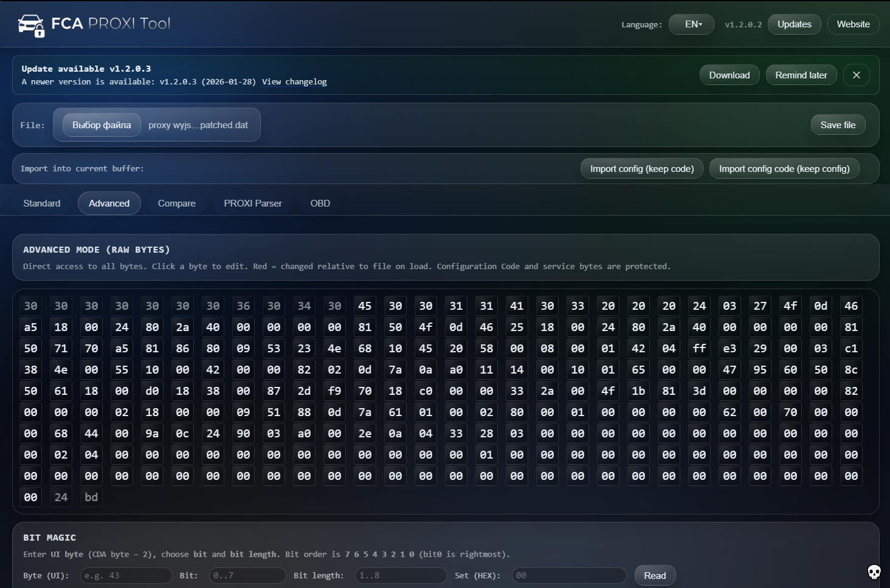Screen dimensions: 890x588
Task: Save the current file
Action: [x=838, y=125]
